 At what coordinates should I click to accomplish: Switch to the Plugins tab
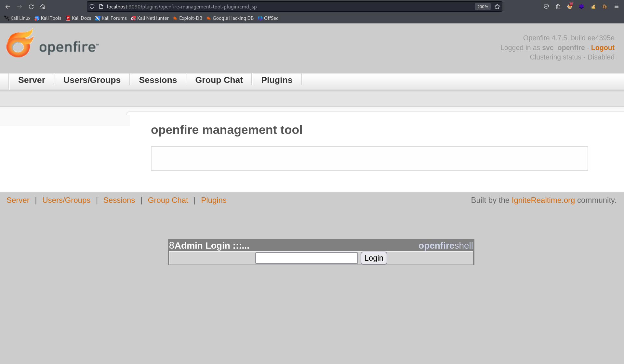(x=277, y=80)
